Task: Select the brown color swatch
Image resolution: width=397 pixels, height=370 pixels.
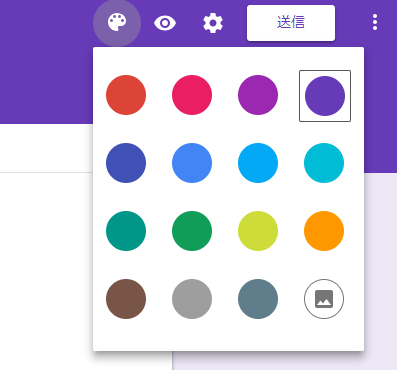Action: pyautogui.click(x=126, y=299)
